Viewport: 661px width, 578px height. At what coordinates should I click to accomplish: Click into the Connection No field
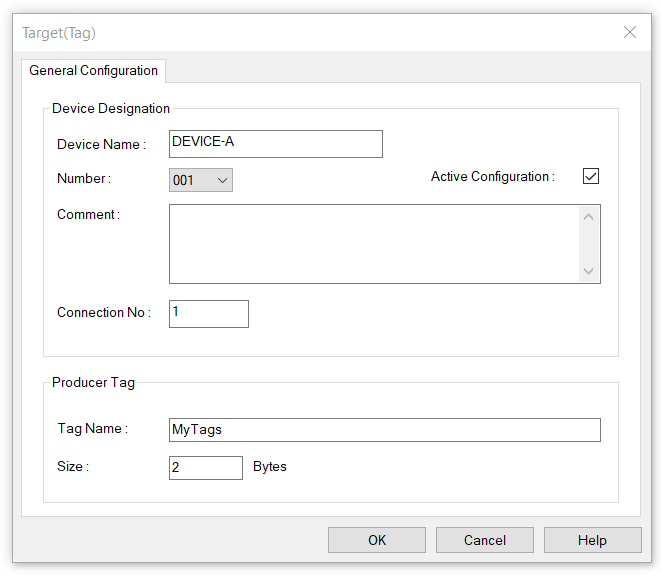tap(209, 314)
